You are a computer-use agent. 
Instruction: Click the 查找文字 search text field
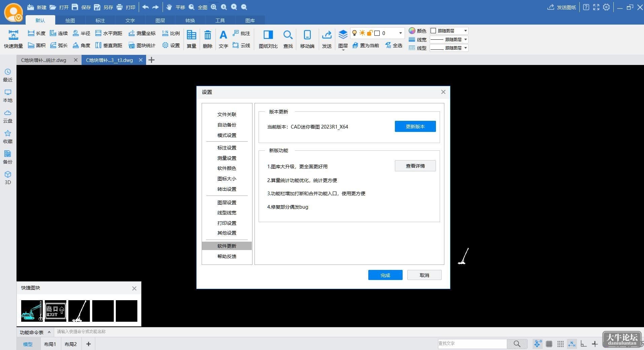472,344
